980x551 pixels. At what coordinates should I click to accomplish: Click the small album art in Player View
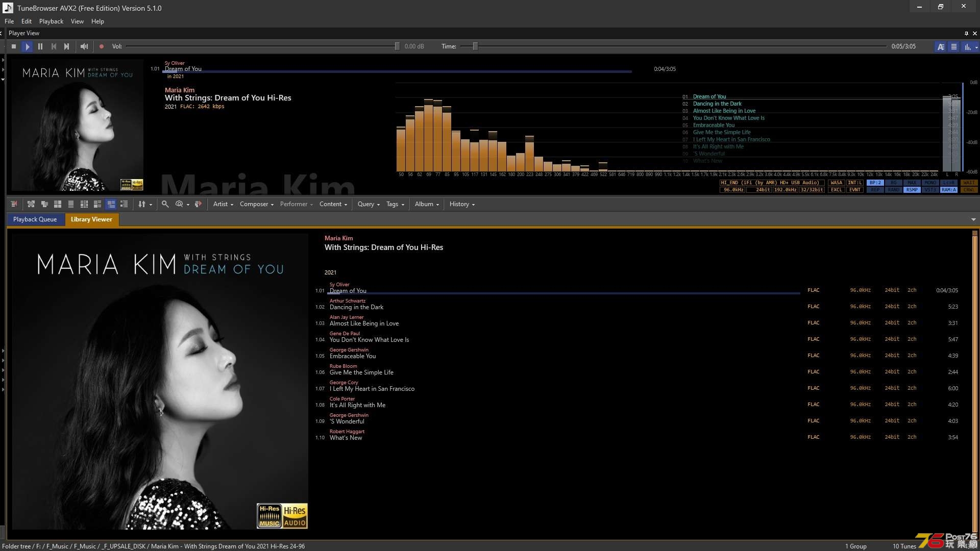click(77, 125)
